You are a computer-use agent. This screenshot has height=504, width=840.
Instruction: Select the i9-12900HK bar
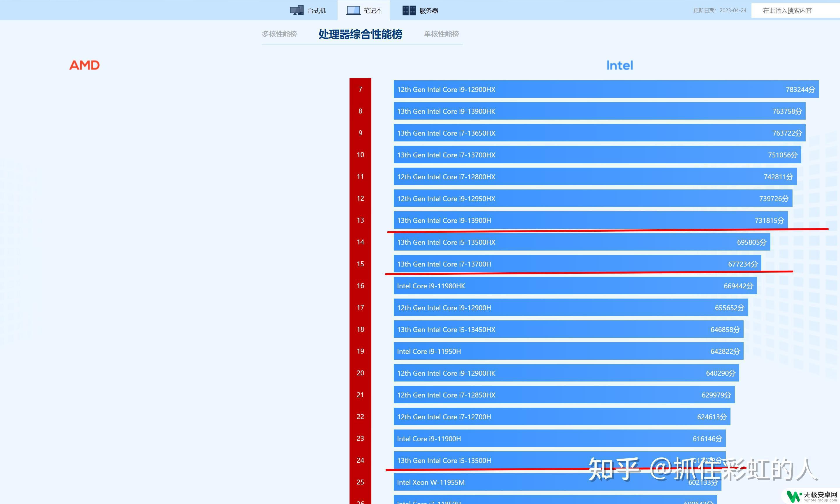click(x=566, y=373)
